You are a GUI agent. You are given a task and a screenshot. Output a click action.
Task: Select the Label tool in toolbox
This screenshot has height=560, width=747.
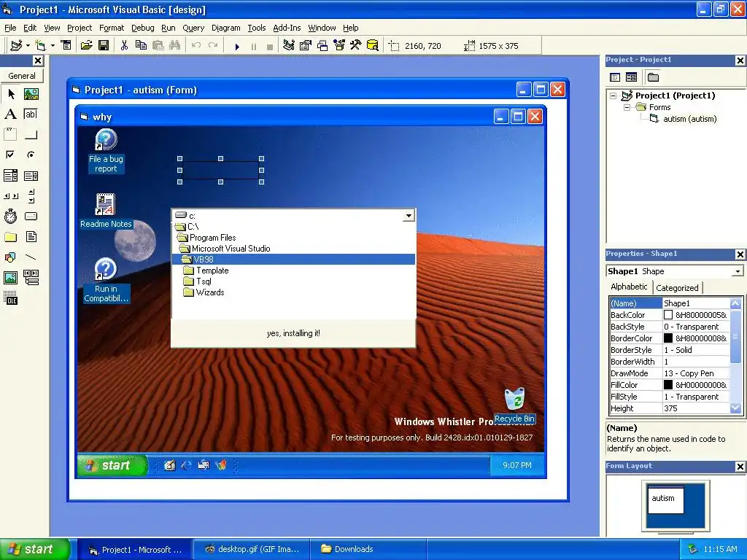coord(10,114)
